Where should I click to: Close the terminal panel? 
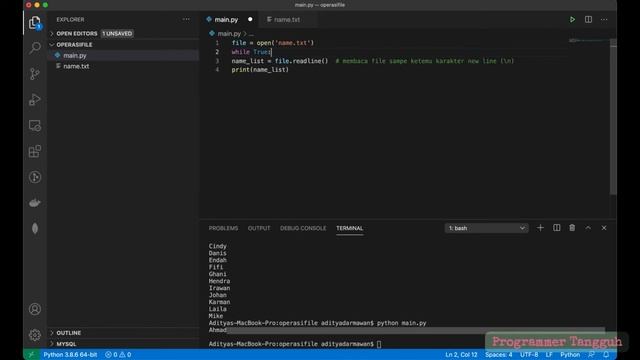pyautogui.click(x=604, y=228)
